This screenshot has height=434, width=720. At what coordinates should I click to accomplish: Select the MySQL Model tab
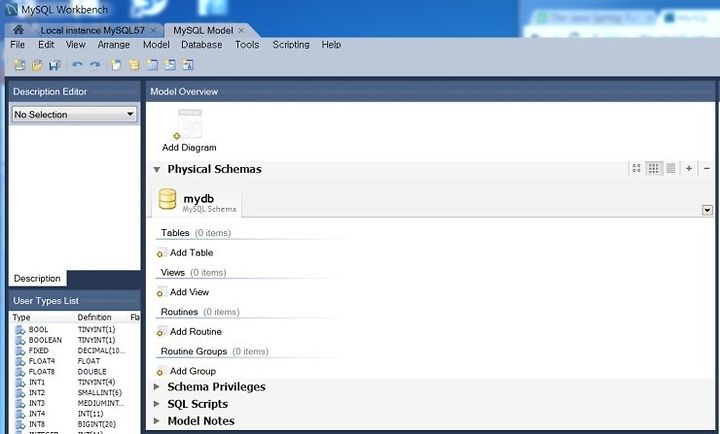click(x=203, y=30)
